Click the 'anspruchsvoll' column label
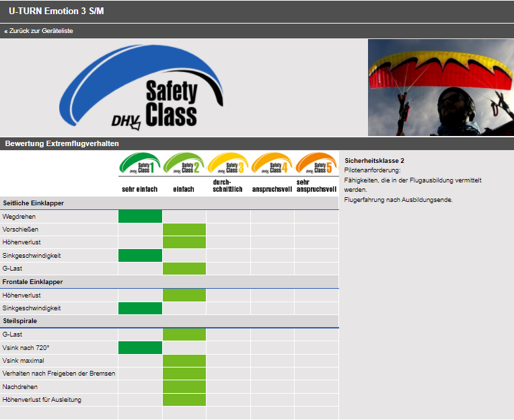 pos(272,189)
